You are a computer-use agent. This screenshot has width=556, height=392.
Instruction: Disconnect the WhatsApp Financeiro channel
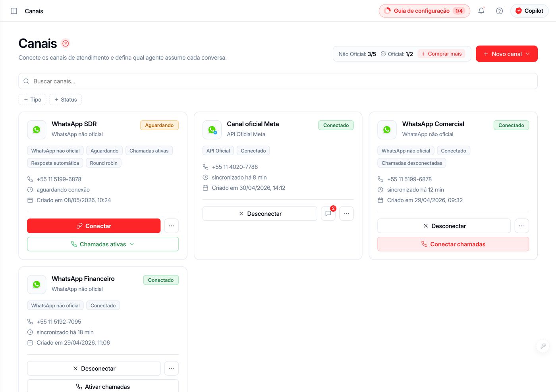pos(94,369)
